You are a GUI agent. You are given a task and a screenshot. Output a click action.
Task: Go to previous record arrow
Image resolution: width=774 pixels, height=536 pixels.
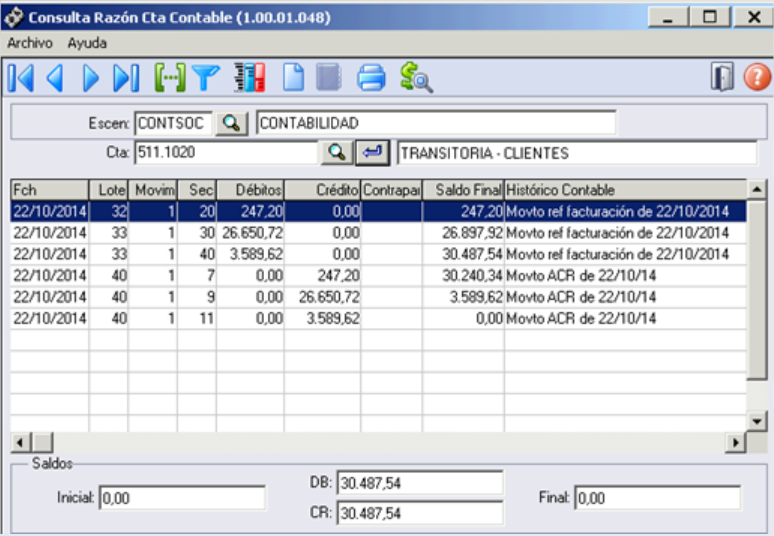click(55, 78)
